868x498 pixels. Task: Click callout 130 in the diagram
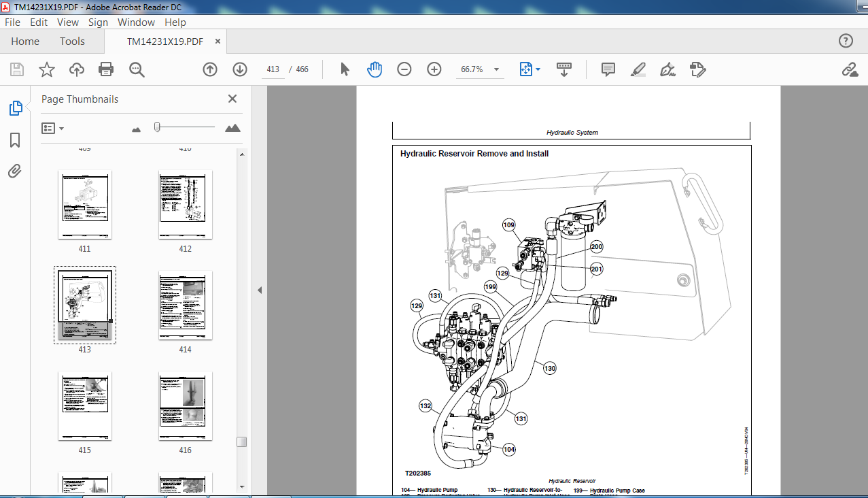click(549, 368)
